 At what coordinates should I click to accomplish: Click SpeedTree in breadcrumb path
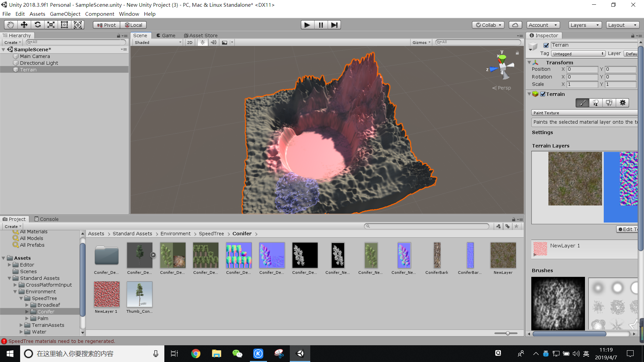[x=211, y=234]
